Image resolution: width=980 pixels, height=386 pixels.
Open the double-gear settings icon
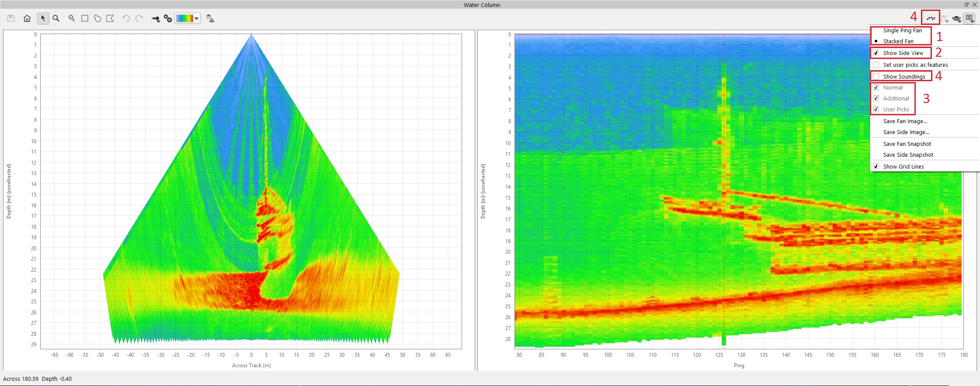[168, 18]
